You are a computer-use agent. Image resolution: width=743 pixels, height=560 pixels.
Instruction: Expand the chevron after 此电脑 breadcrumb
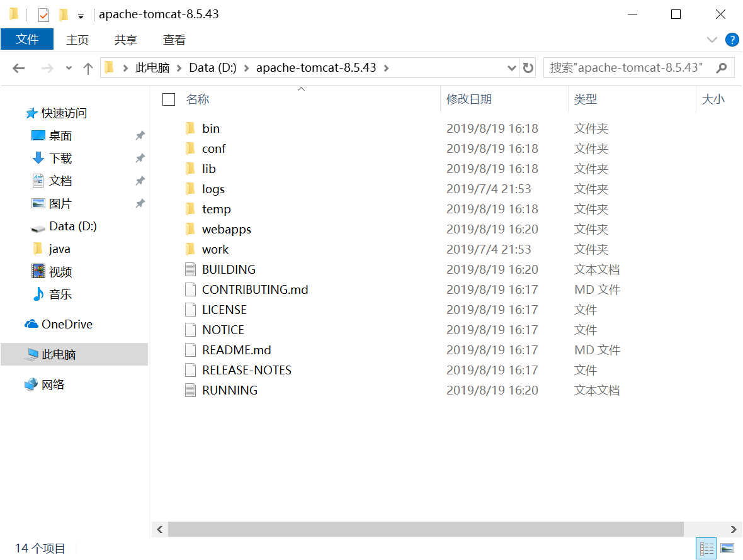179,68
